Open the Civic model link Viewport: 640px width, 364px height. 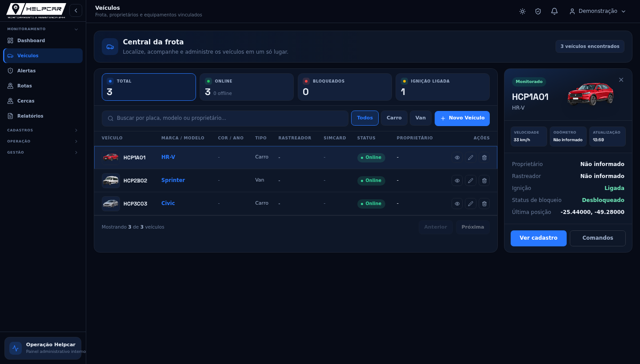[x=168, y=203]
